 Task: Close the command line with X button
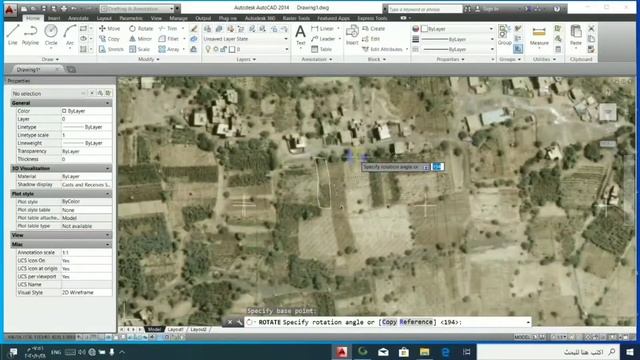tap(230, 322)
